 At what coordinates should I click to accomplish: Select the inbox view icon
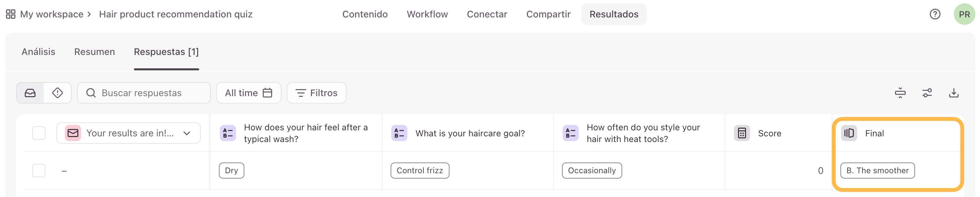tap(30, 93)
